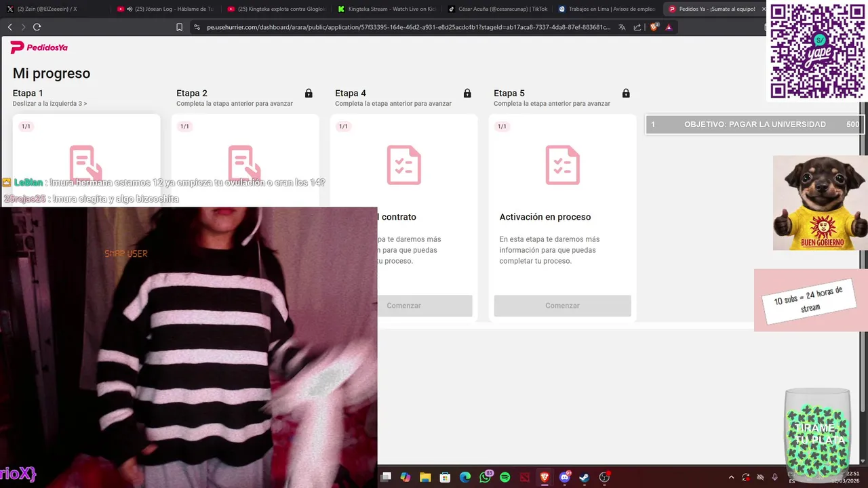Click Comenzar button in the Etapa 4 card
The height and width of the screenshot is (488, 868).
tap(425, 306)
